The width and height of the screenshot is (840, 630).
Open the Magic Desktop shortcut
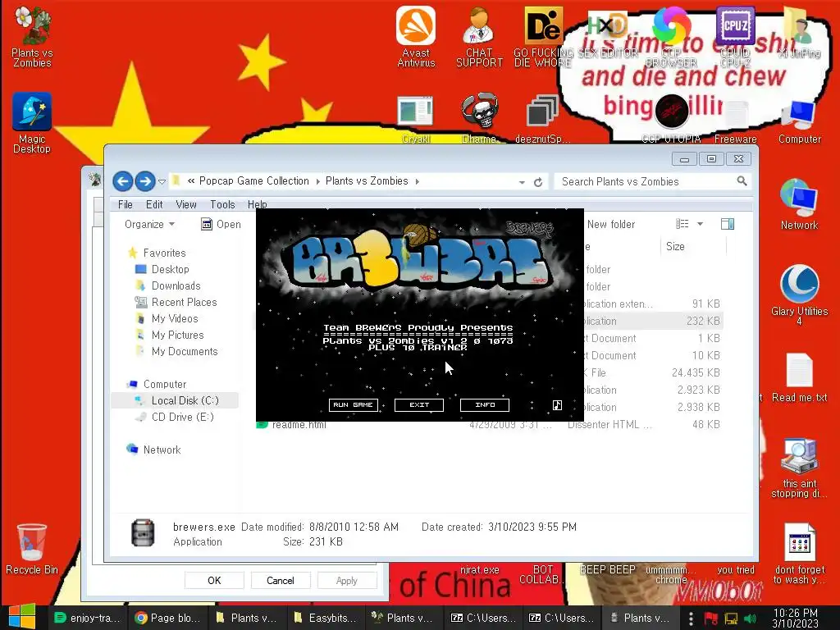(x=32, y=122)
